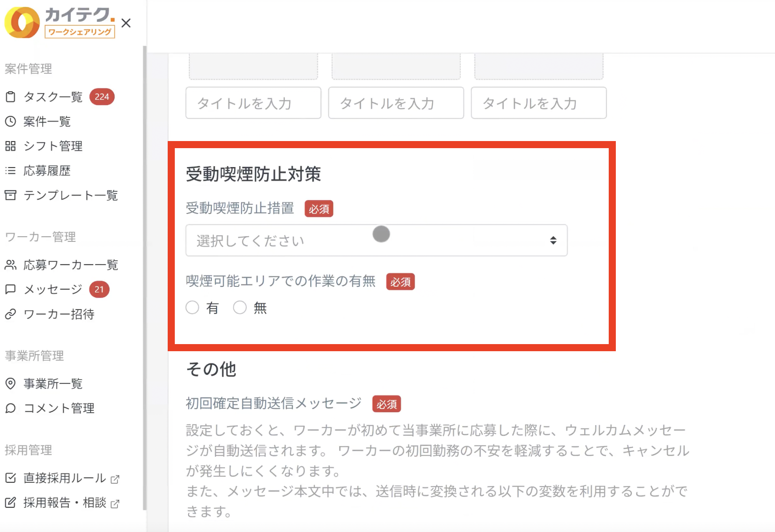
Task: Go to 事業所一覧 page
Action: [x=53, y=383]
